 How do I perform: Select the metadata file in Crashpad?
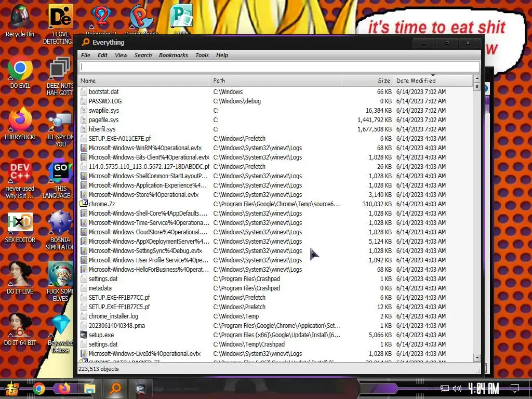pos(276,288)
